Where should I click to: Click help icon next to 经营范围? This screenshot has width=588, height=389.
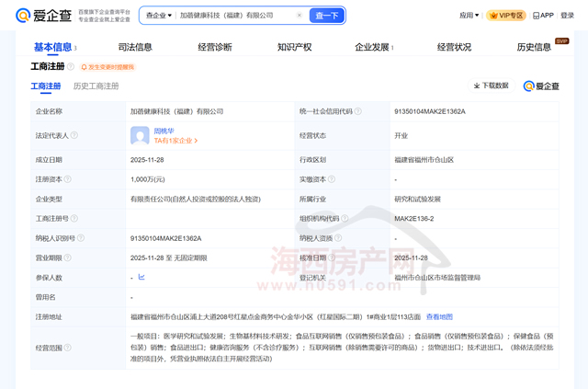click(68, 349)
